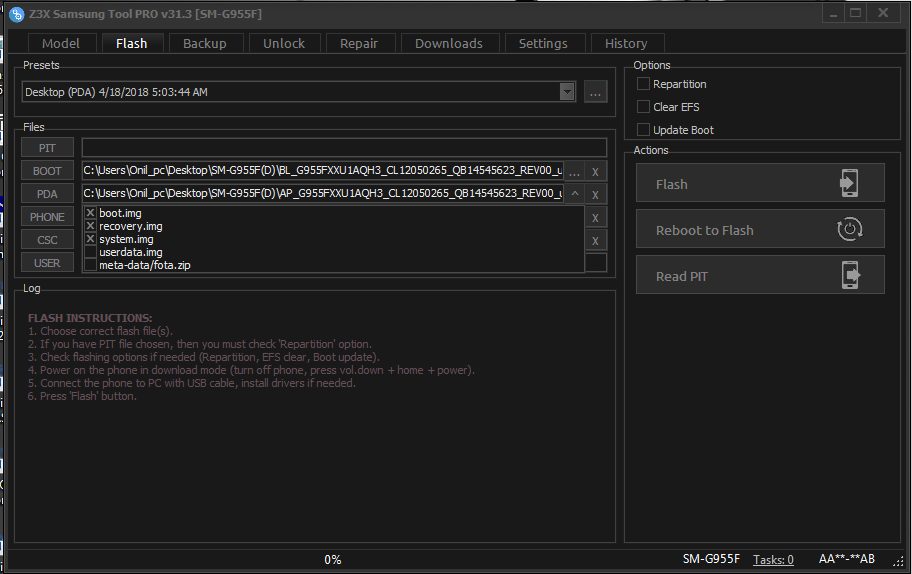Click the PHONE file button

47,217
